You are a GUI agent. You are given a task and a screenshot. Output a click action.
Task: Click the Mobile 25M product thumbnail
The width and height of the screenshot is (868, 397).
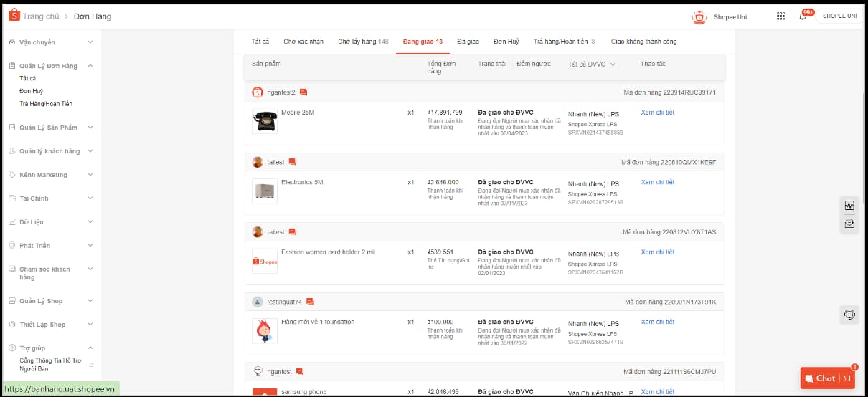tap(265, 120)
